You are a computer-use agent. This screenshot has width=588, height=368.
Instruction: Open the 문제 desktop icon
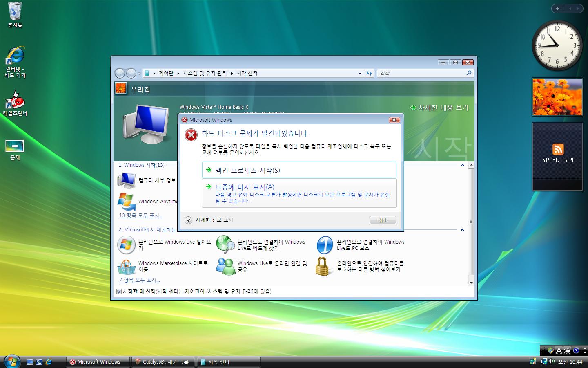[15, 150]
